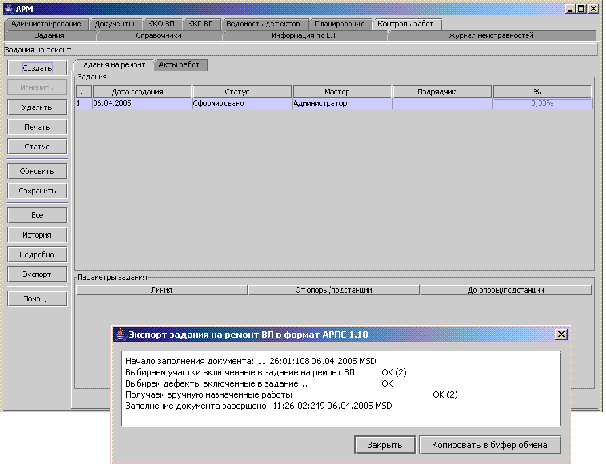
Task: Click the Сохранить button
Action: coord(37,191)
